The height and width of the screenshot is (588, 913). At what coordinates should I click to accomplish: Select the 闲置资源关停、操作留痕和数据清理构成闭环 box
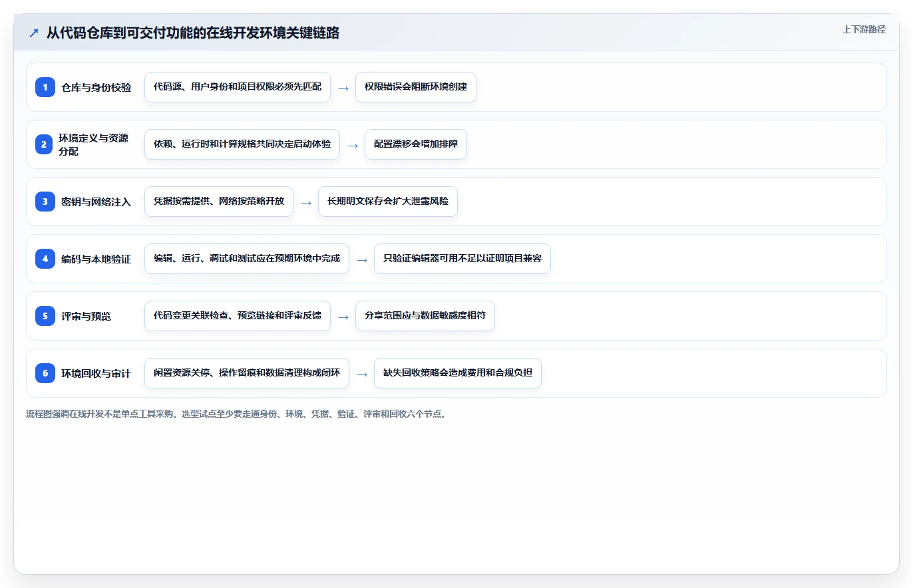click(247, 373)
